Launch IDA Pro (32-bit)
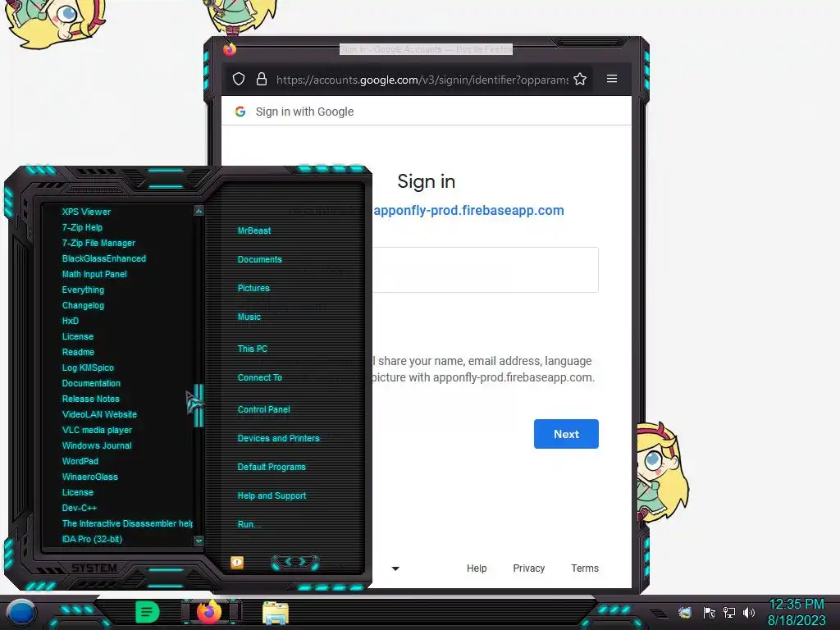840x630 pixels. tap(92, 539)
